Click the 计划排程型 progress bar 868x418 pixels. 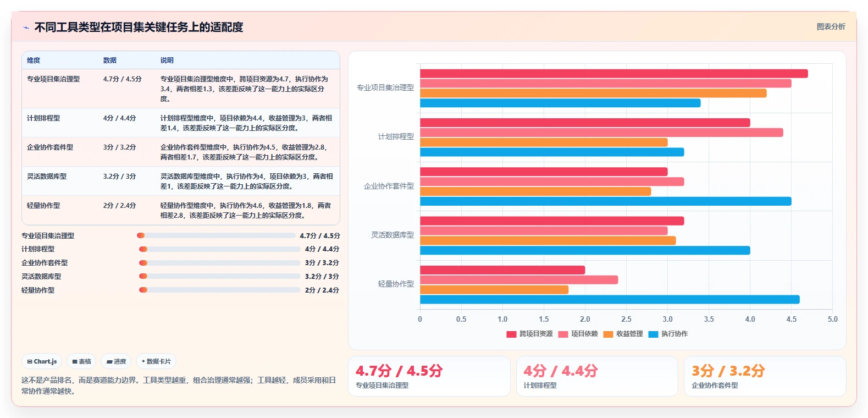click(x=220, y=249)
